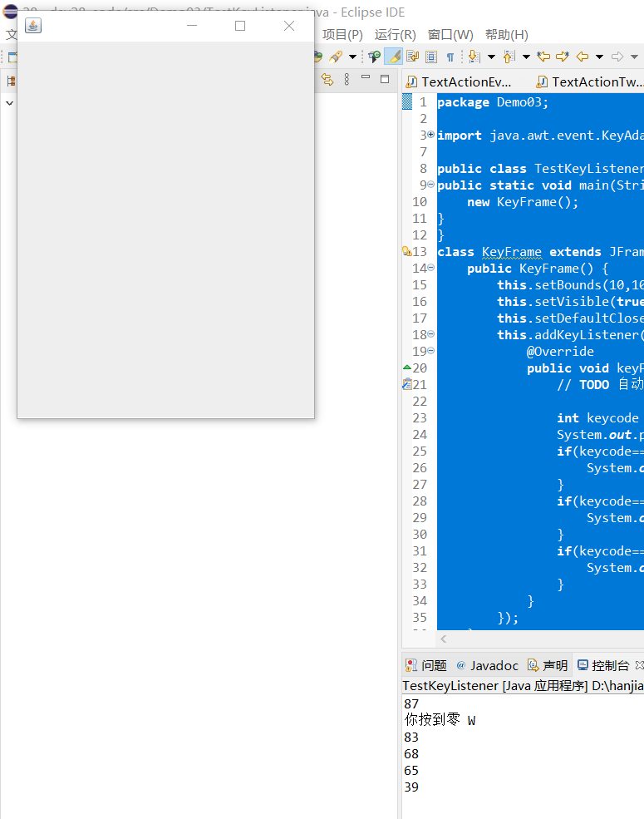
Task: Click Next Edit Location icon
Action: [562, 57]
